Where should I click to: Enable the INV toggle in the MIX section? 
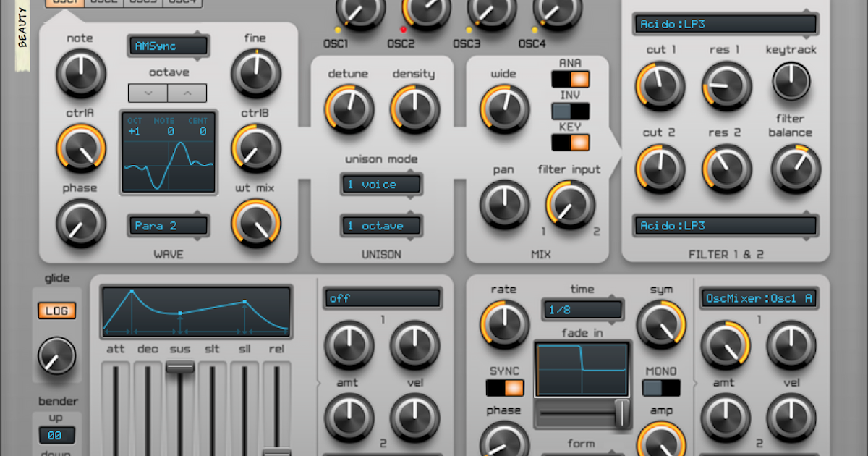pyautogui.click(x=571, y=111)
